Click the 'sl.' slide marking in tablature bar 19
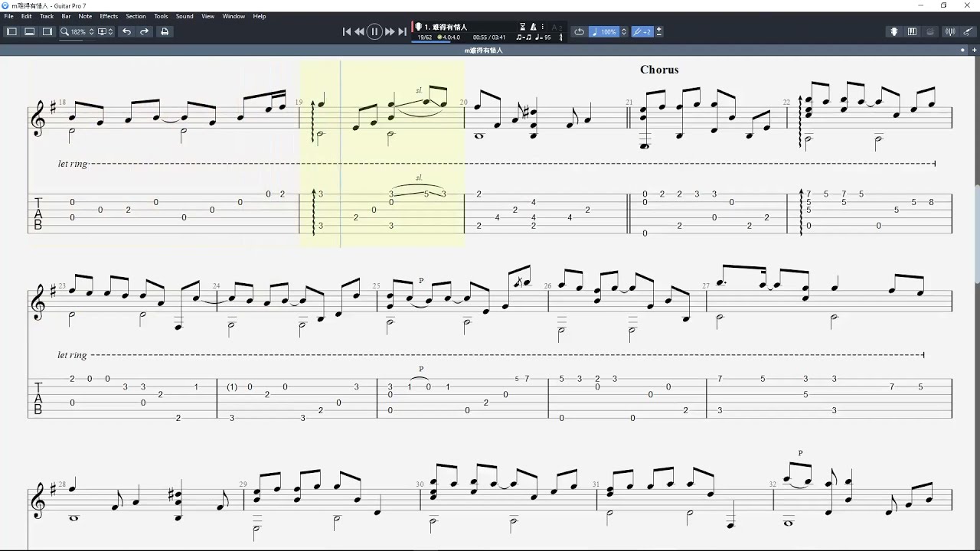 click(419, 178)
